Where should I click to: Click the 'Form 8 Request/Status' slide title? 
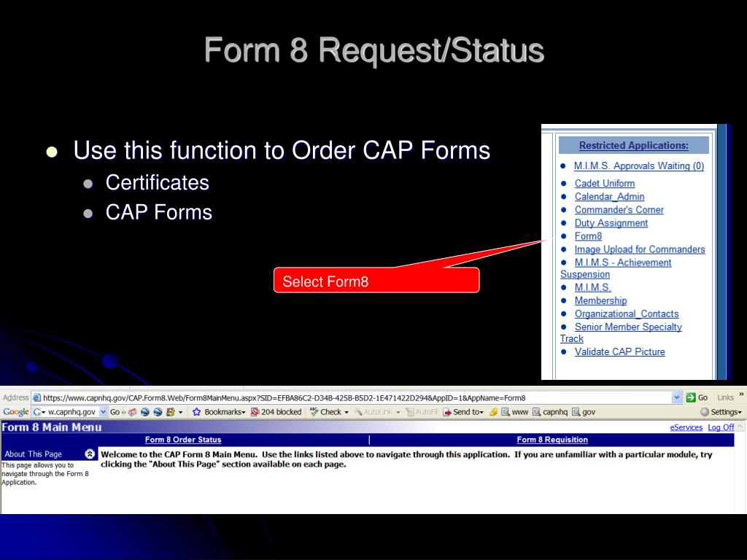coord(374,50)
